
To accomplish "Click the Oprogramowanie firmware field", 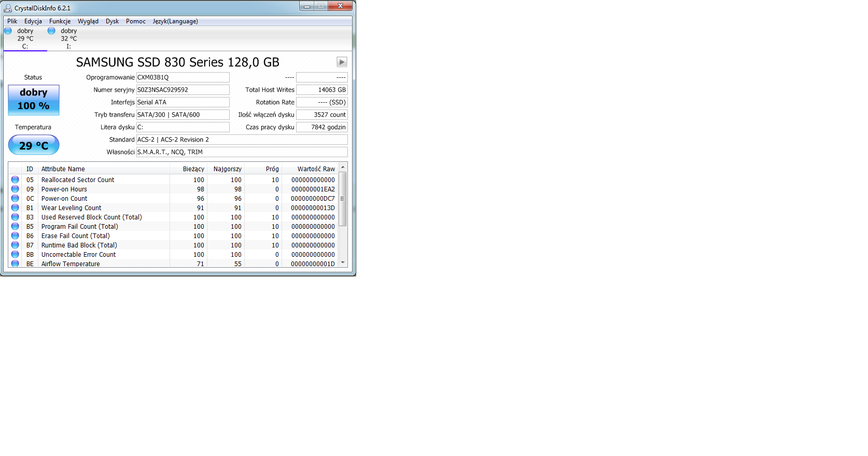I will click(183, 77).
